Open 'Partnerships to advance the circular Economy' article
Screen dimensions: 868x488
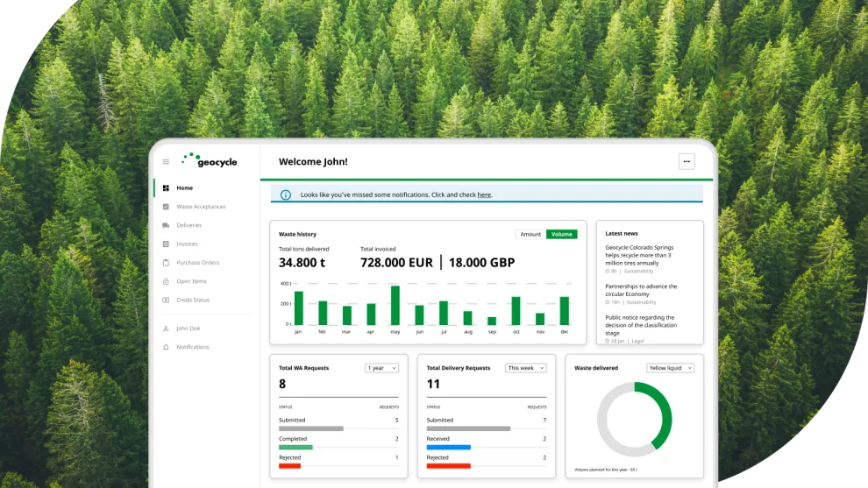click(641, 290)
